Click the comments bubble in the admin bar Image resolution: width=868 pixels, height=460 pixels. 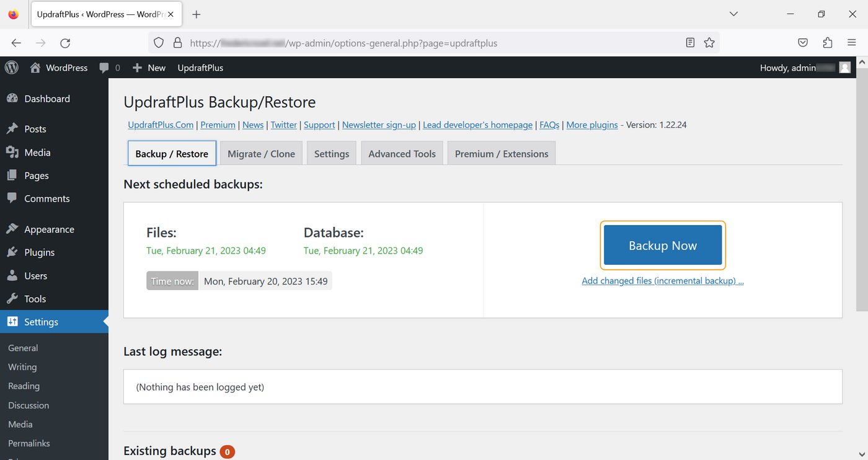pos(105,68)
